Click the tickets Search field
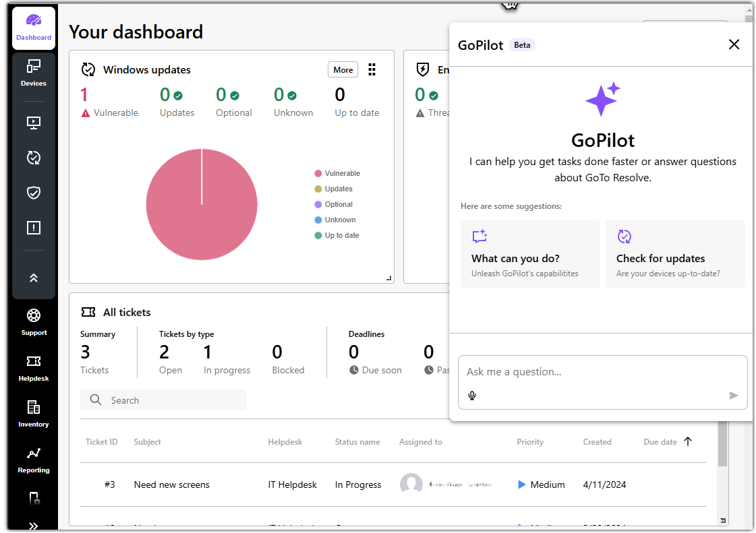The width and height of the screenshot is (756, 533). (163, 400)
